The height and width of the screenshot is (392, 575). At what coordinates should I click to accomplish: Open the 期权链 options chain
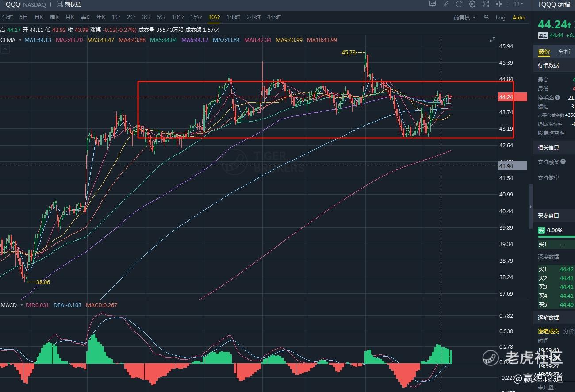pos(69,4)
